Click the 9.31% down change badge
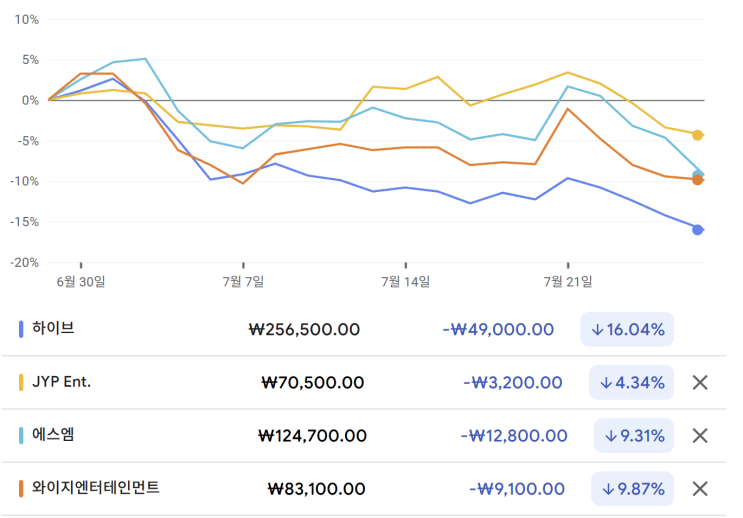 click(633, 435)
